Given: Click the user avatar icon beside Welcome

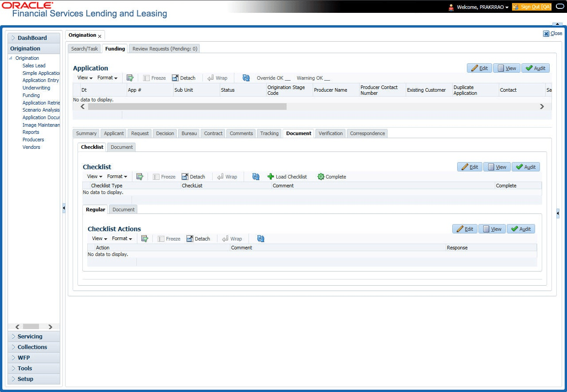Looking at the screenshot, I should [451, 7].
